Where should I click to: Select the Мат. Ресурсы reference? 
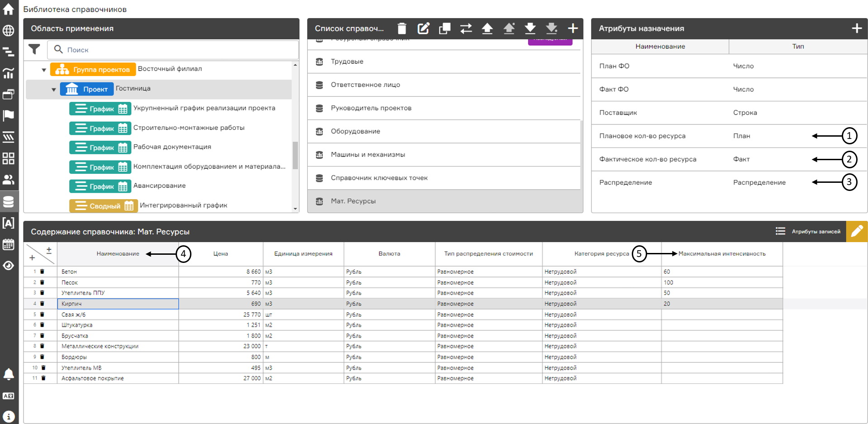(x=444, y=201)
